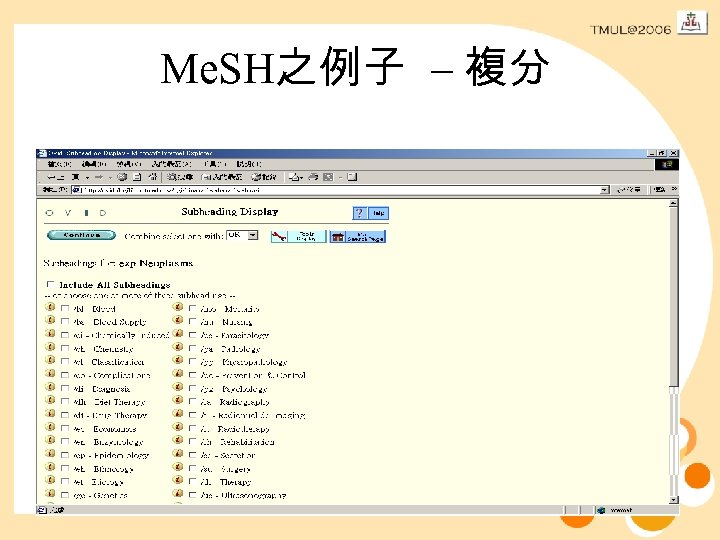The height and width of the screenshot is (540, 720).
Task: Open Favorites (我的最愛) toolbar button
Action: click(222, 177)
